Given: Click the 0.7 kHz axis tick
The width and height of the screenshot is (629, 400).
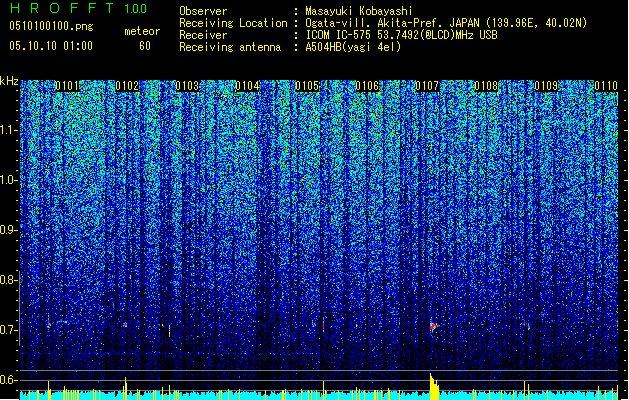Looking at the screenshot, I should 9,330.
